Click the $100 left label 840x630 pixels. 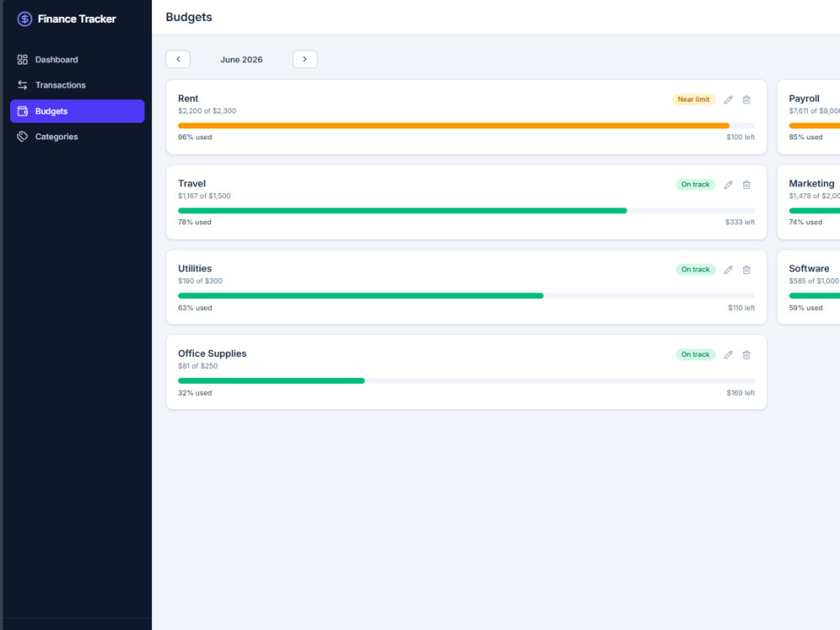[740, 137]
